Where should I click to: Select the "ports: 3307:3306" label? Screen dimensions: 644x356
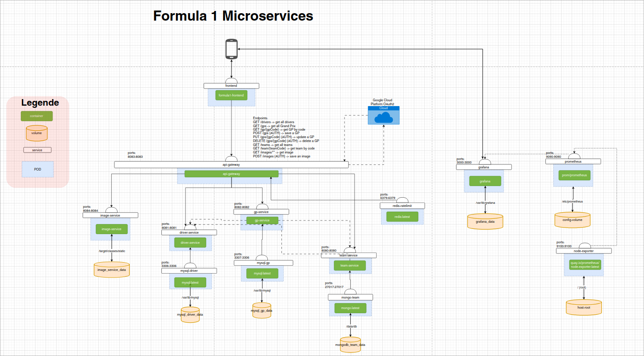(242, 256)
